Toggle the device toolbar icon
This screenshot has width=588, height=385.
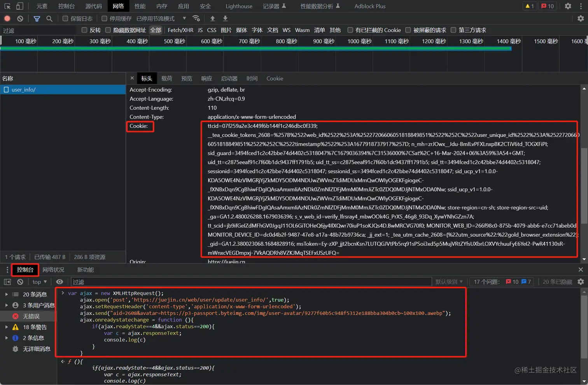coord(19,6)
